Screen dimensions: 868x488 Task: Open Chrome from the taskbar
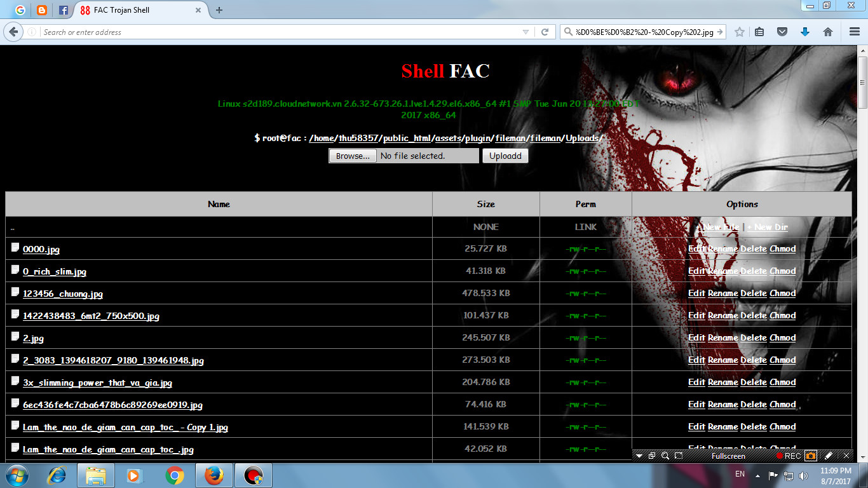pyautogui.click(x=175, y=475)
